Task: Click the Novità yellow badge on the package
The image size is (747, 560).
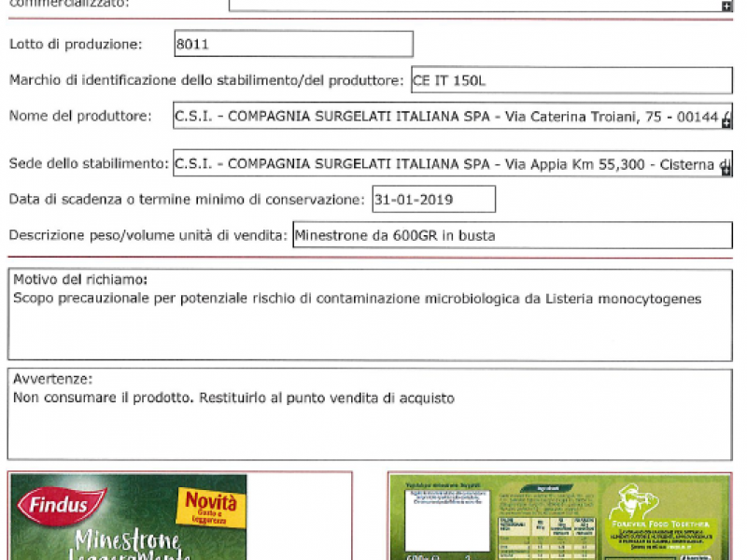Action: point(211,507)
